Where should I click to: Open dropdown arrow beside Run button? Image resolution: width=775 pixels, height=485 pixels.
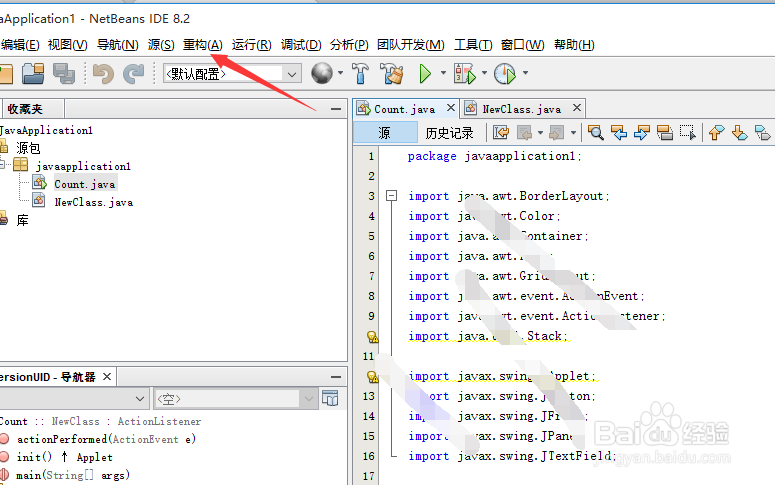pos(443,73)
